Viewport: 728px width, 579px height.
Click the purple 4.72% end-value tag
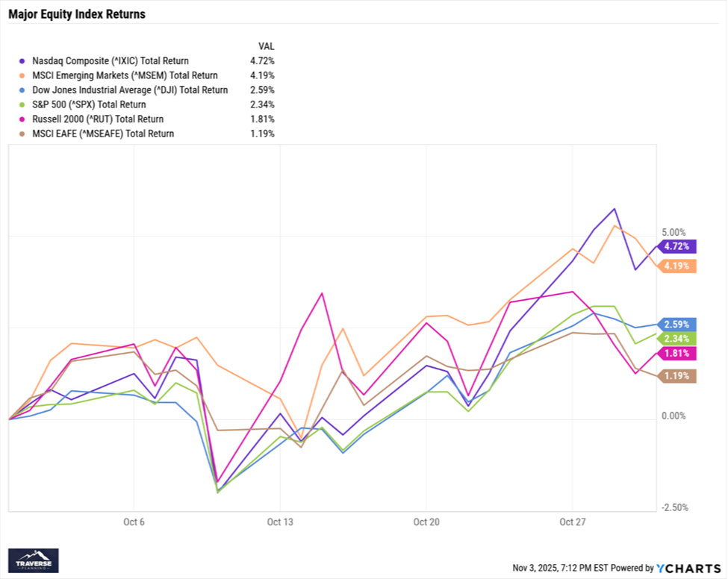[x=679, y=245]
